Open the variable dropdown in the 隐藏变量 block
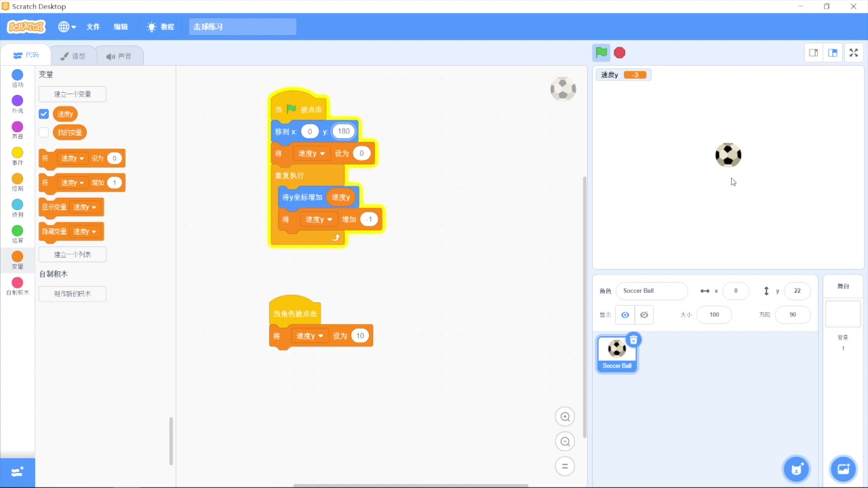This screenshot has height=488, width=868. (85, 231)
